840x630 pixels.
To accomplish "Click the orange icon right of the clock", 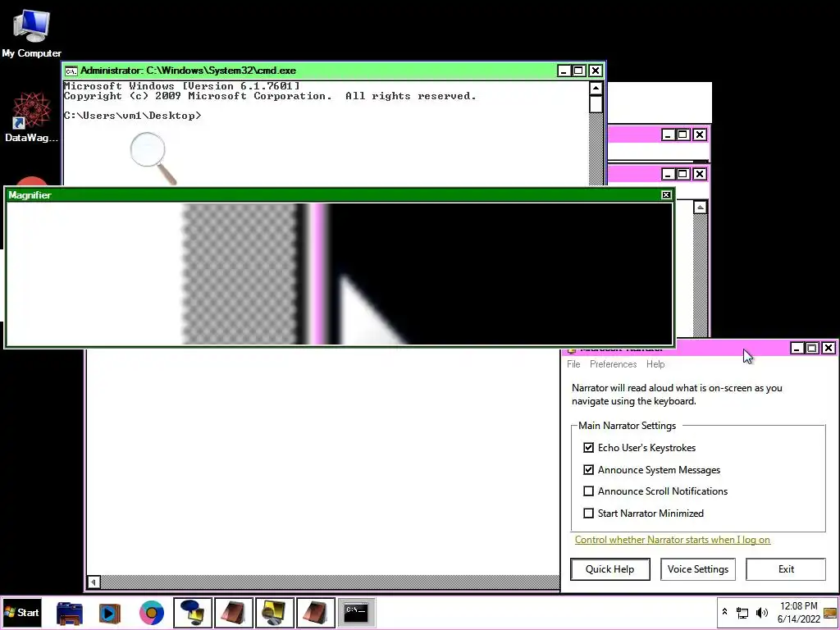I will [x=830, y=612].
